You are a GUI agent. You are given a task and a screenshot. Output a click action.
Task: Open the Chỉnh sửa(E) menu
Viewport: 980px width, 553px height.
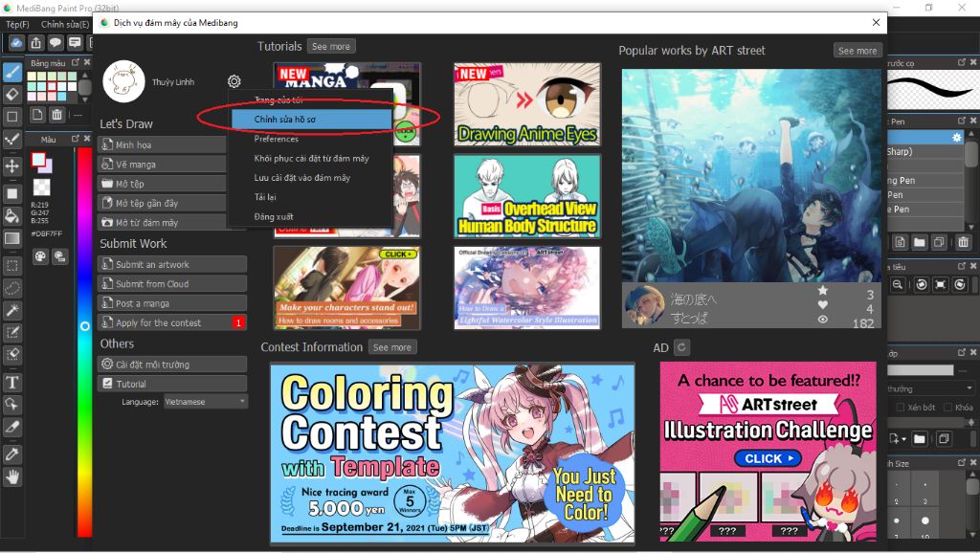coord(65,24)
